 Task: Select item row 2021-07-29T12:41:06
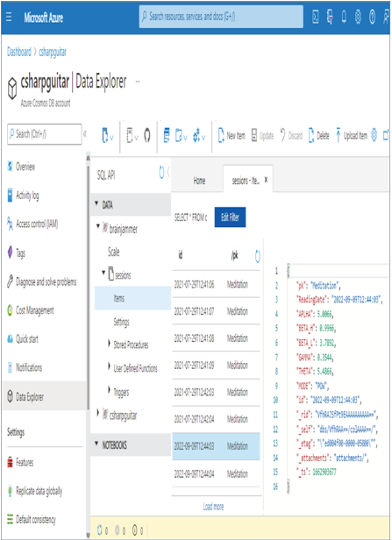click(216, 284)
